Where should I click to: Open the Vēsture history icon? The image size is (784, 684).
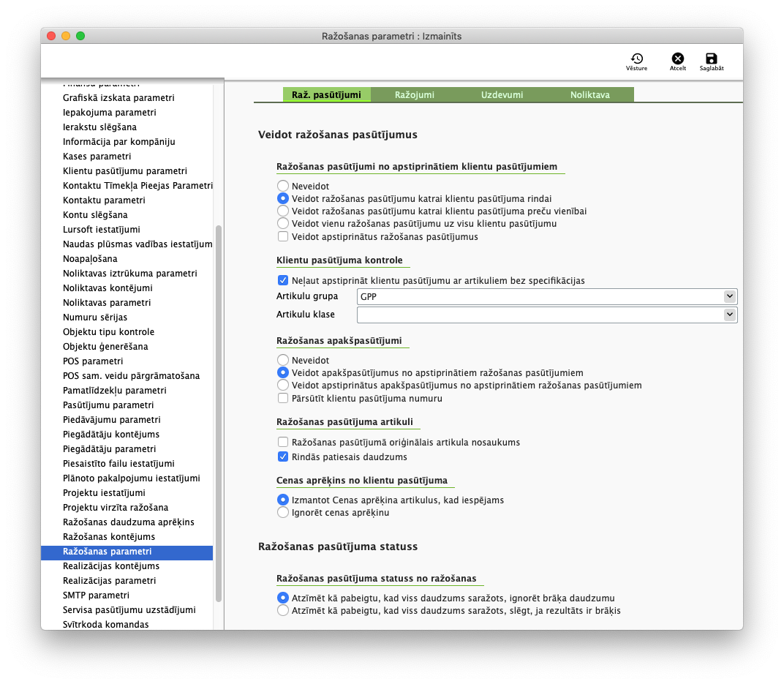click(636, 60)
